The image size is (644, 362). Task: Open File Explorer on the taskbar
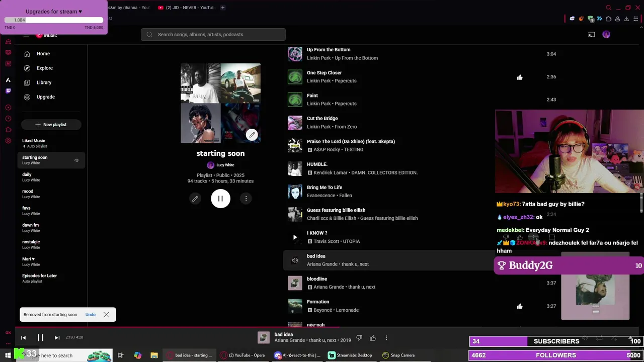pos(154,355)
